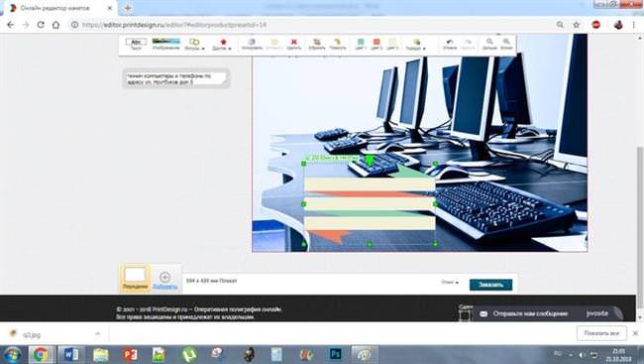Select the red color 2 swatch
The height and width of the screenshot is (364, 644).
coord(376,44)
